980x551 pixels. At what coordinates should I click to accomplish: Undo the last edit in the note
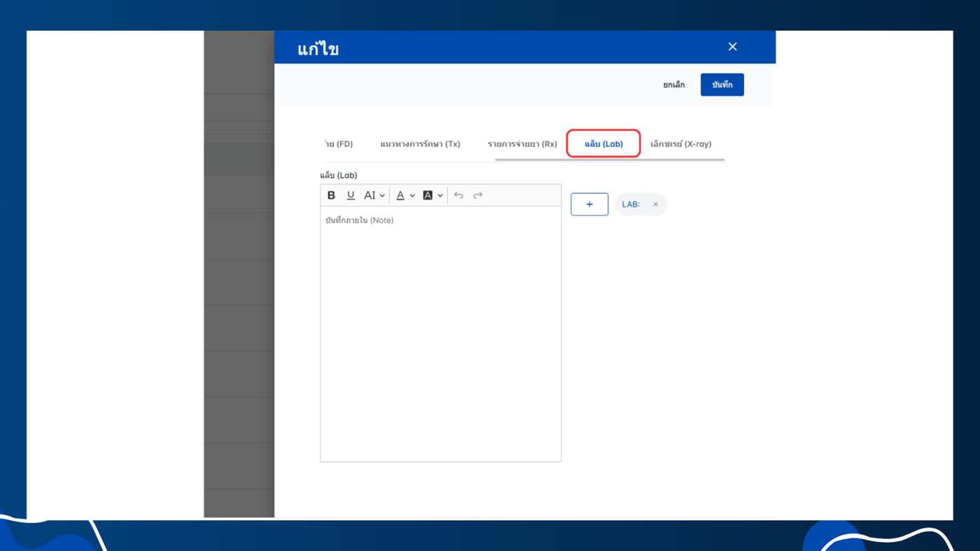click(458, 195)
